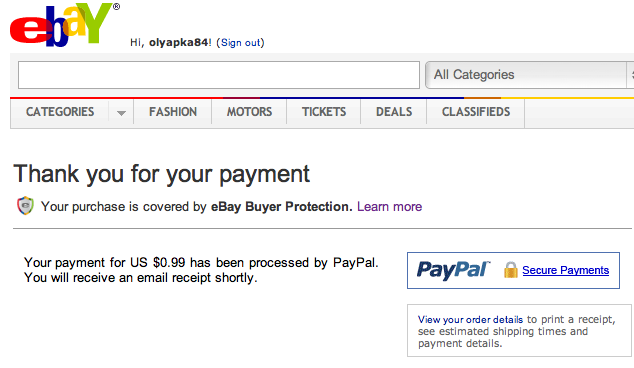634x368 pixels.
Task: Open the Learn more link
Action: click(x=389, y=207)
